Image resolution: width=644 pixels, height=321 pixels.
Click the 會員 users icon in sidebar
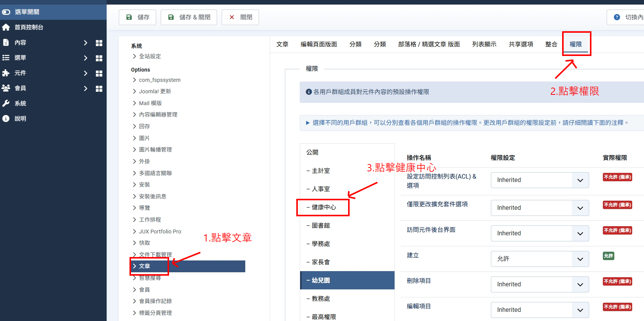click(x=6, y=88)
